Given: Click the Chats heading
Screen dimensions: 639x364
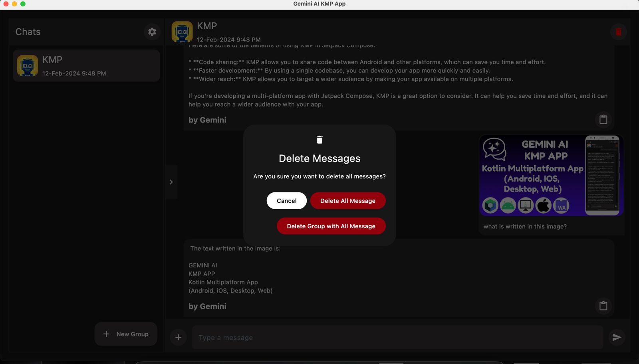Looking at the screenshot, I should click(x=28, y=32).
